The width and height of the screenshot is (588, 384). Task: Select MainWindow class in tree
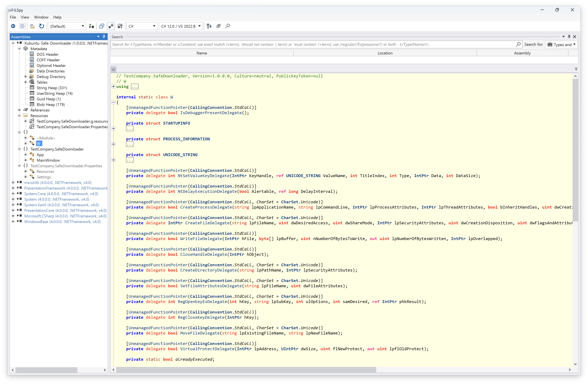coord(48,160)
